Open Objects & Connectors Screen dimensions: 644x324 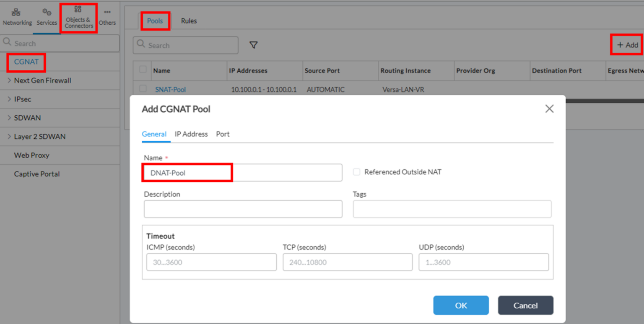[78, 17]
